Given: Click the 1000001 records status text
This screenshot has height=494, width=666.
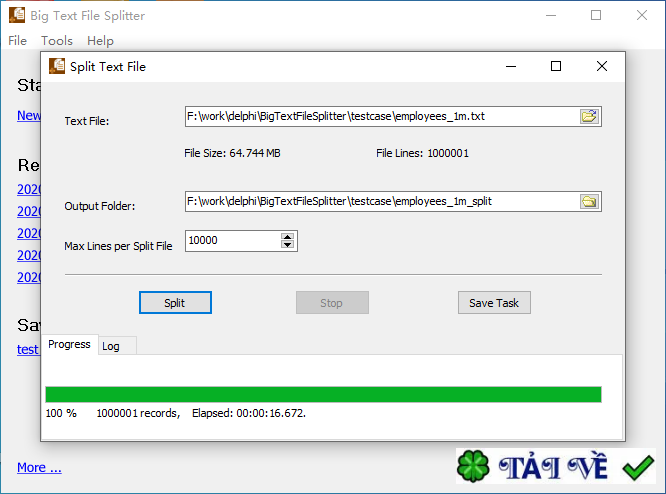Looking at the screenshot, I should pos(138,413).
